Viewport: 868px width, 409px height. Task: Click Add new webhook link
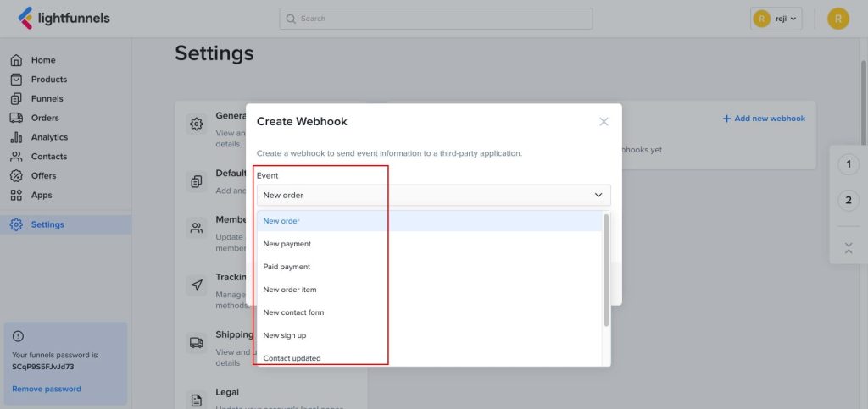click(x=764, y=119)
